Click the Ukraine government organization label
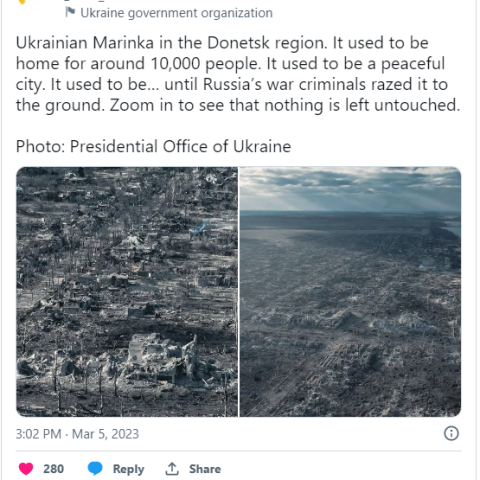Image resolution: width=480 pixels, height=480 pixels. tap(176, 13)
